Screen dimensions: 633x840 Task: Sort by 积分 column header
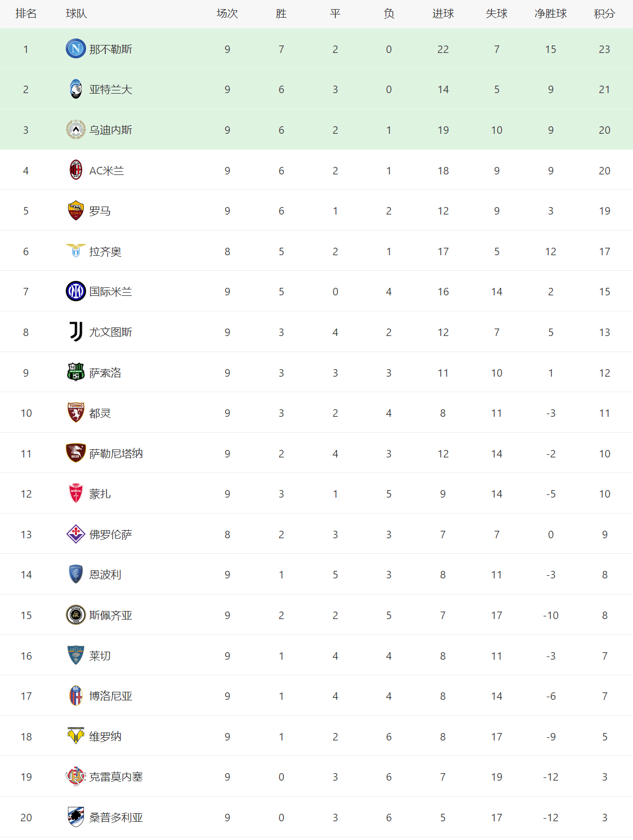[604, 14]
